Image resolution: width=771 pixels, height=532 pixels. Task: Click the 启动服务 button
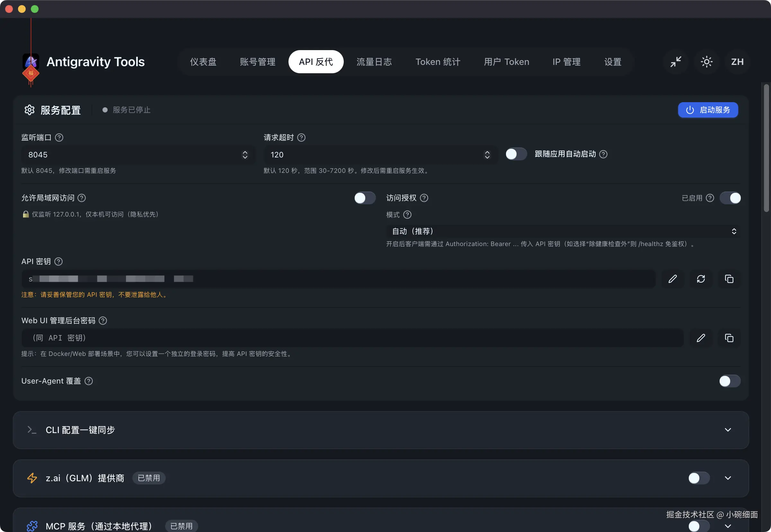[x=708, y=110]
